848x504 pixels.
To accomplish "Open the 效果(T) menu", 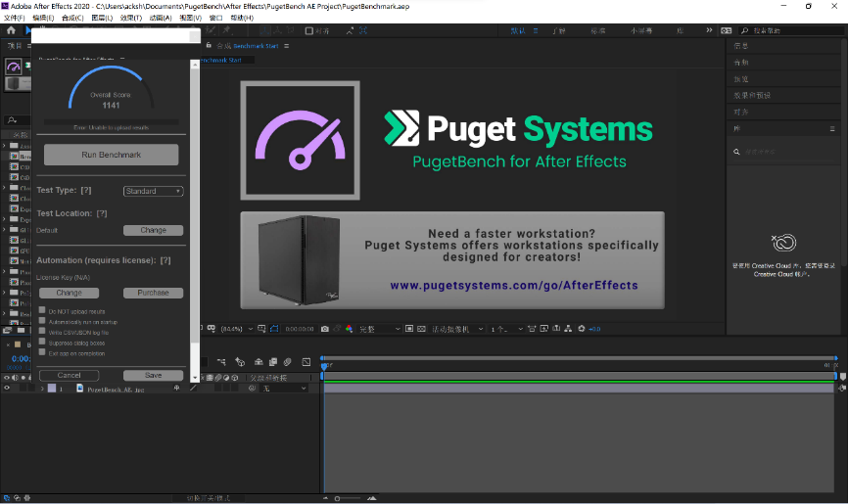I will [131, 18].
